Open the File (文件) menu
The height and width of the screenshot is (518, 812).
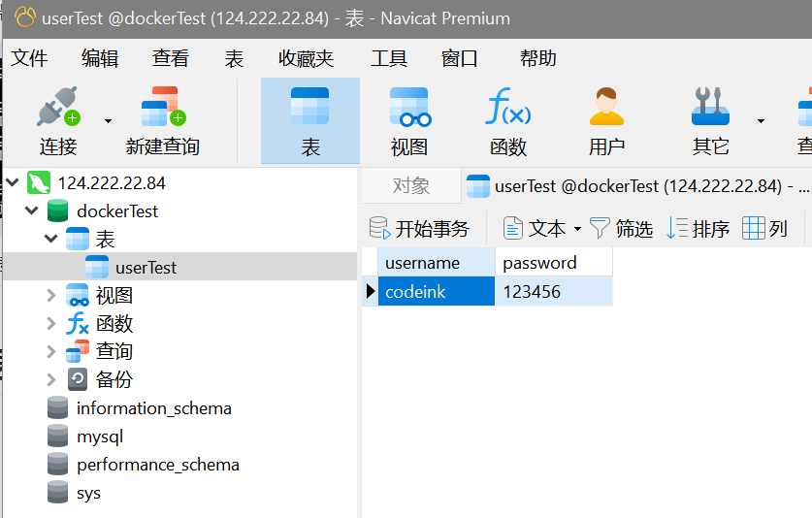point(29,58)
